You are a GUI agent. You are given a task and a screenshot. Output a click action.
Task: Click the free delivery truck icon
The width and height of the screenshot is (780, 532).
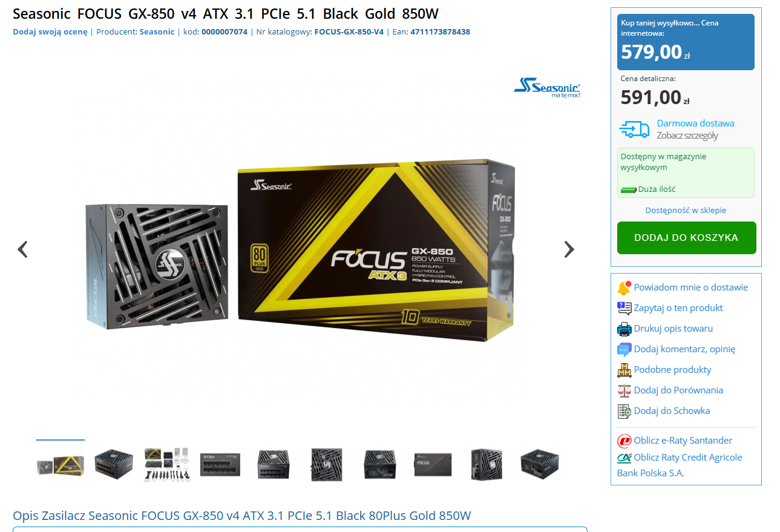(634, 129)
